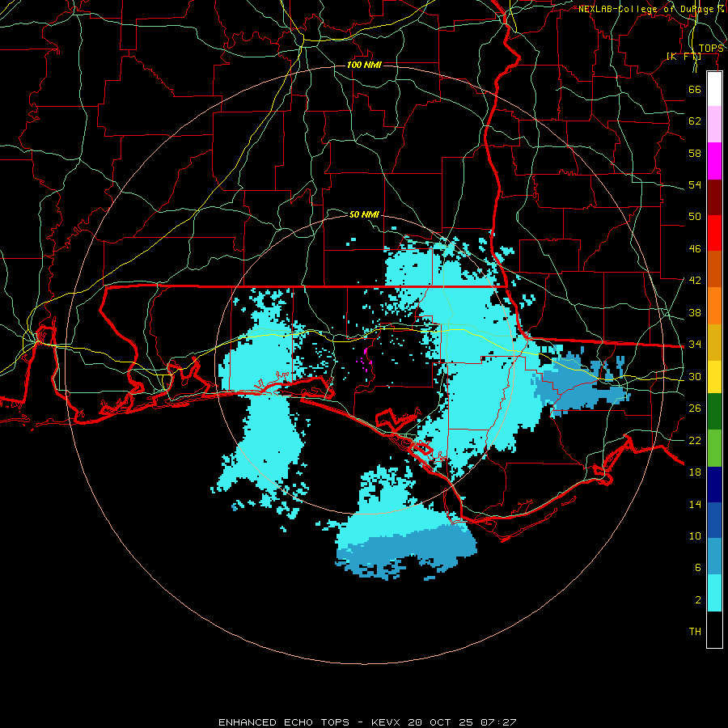
Task: Click the 'TOPS' legend heading
Action: (711, 49)
